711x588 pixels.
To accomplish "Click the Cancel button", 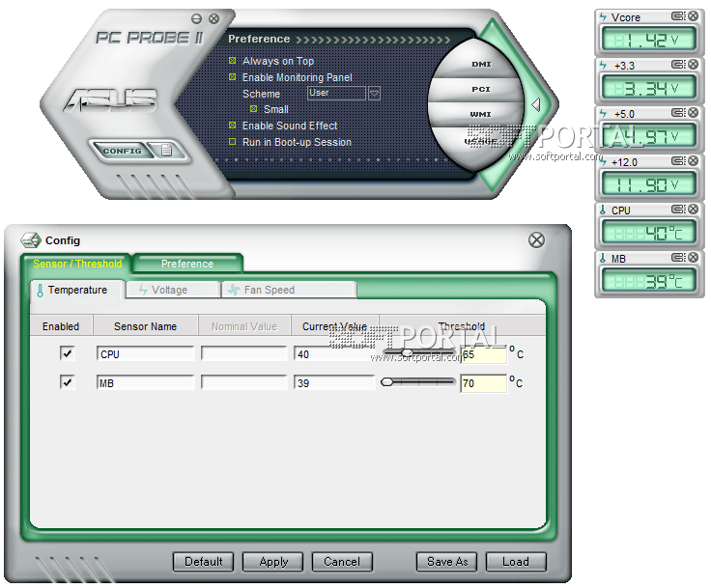I will [x=342, y=562].
